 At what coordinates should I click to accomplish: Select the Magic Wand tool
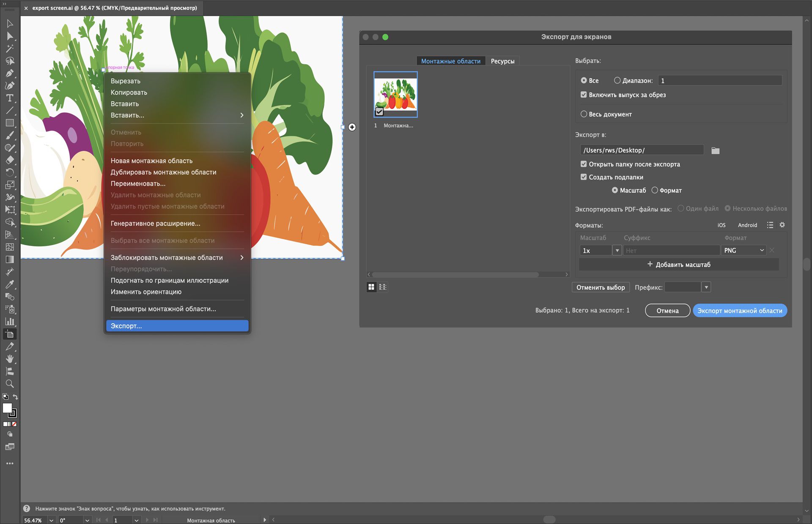point(10,49)
